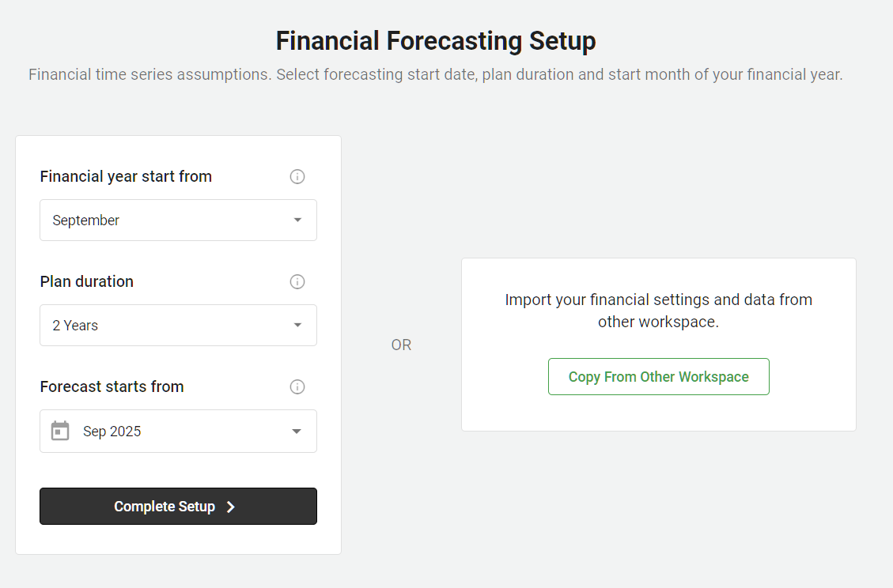Click info icon beside Forecast starts from

coord(297,386)
